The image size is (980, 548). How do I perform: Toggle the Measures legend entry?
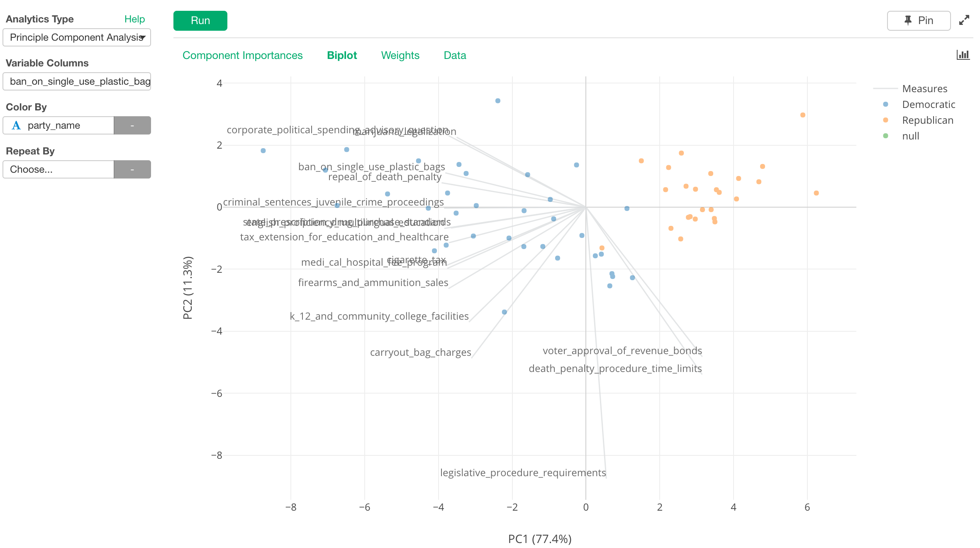click(924, 88)
